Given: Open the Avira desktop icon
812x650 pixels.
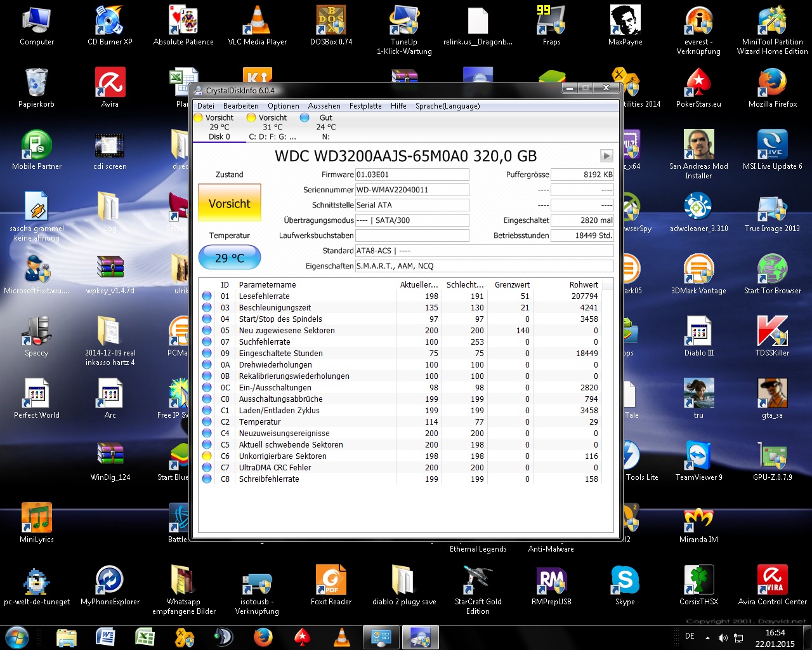Looking at the screenshot, I should coord(110,88).
